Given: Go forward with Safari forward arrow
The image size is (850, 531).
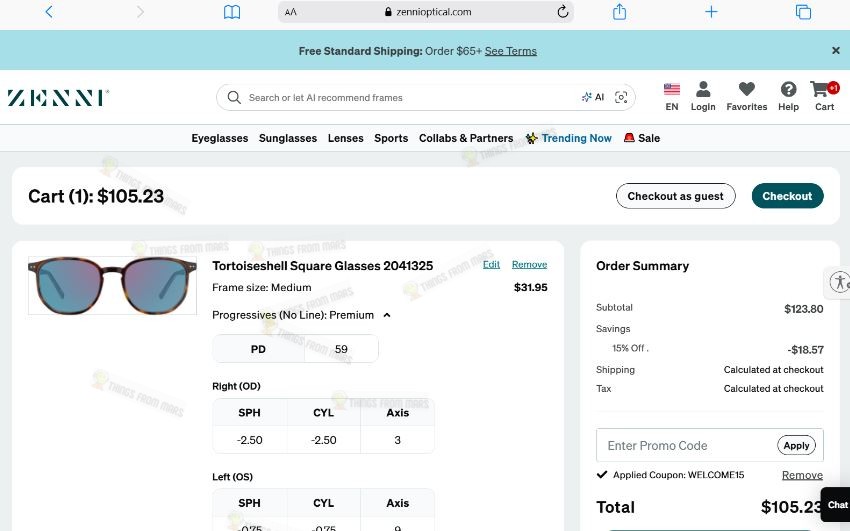Looking at the screenshot, I should tap(140, 12).
